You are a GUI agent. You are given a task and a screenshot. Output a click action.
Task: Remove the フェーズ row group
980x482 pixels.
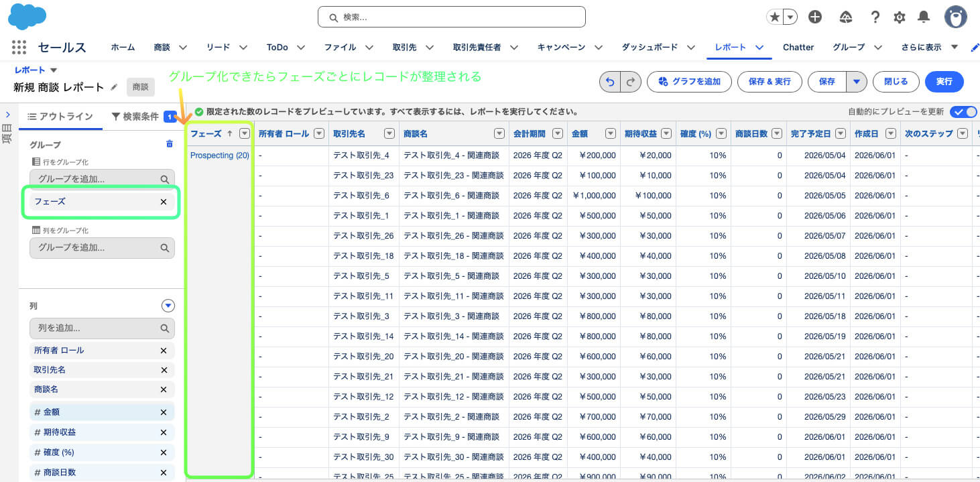164,201
